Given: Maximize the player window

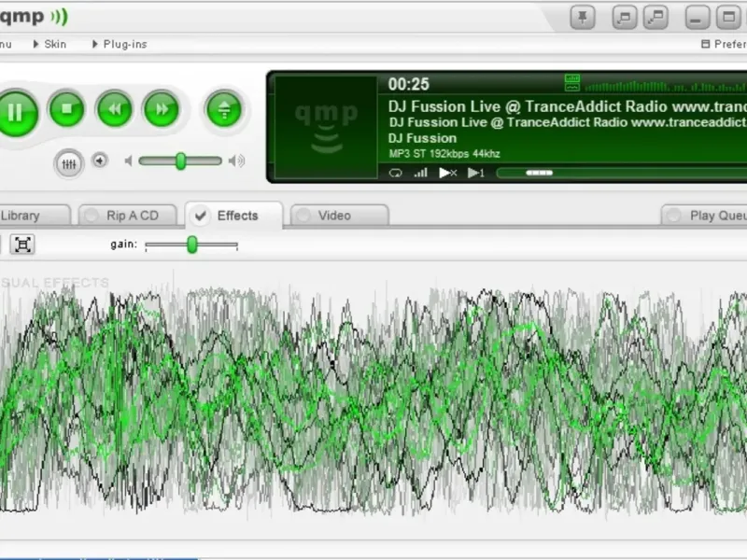Looking at the screenshot, I should pyautogui.click(x=728, y=18).
